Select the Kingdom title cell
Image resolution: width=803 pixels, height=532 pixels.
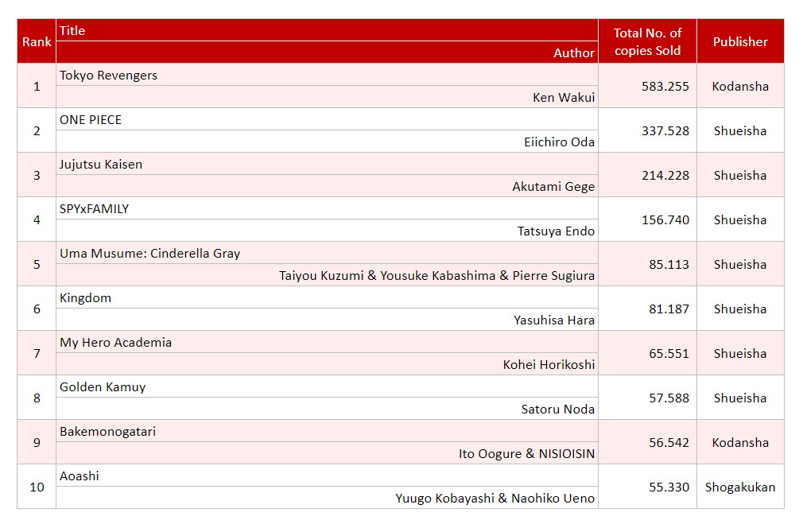click(327, 297)
